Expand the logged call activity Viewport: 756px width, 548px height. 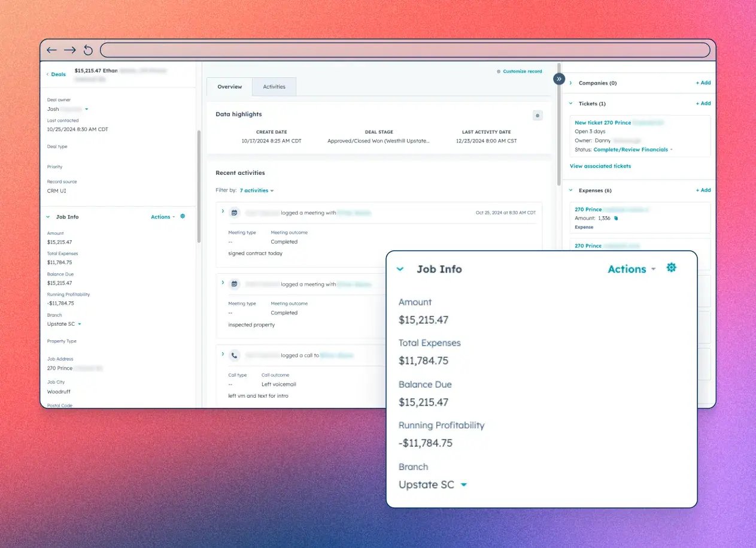point(223,354)
